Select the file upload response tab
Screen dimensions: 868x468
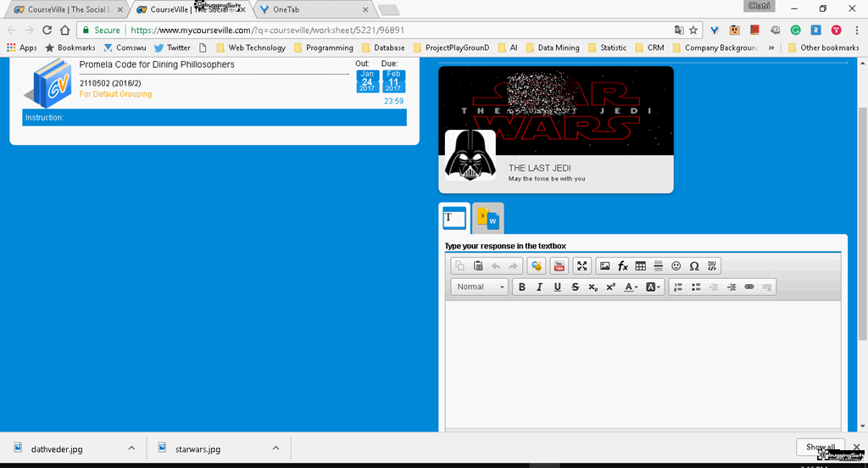(488, 219)
